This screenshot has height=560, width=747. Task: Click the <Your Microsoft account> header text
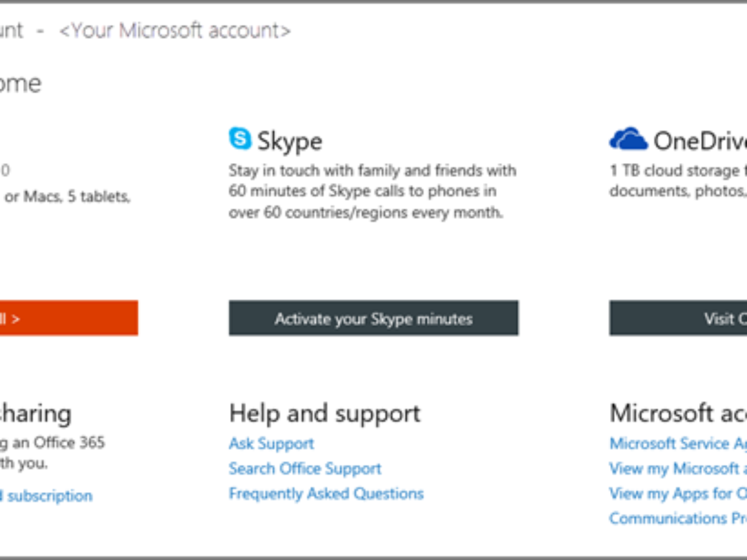(175, 30)
